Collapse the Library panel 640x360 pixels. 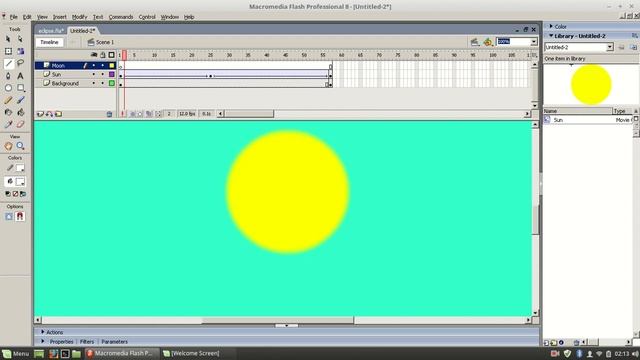[x=551, y=36]
